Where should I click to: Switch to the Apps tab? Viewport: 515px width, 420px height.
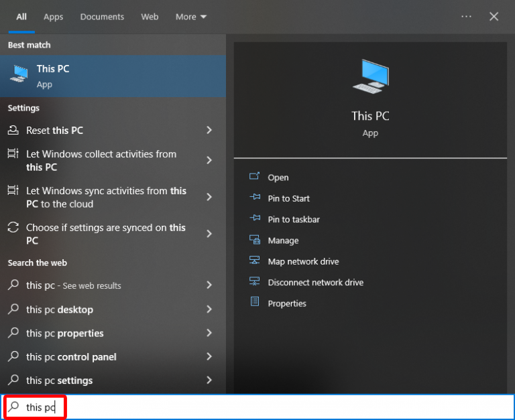pyautogui.click(x=53, y=17)
